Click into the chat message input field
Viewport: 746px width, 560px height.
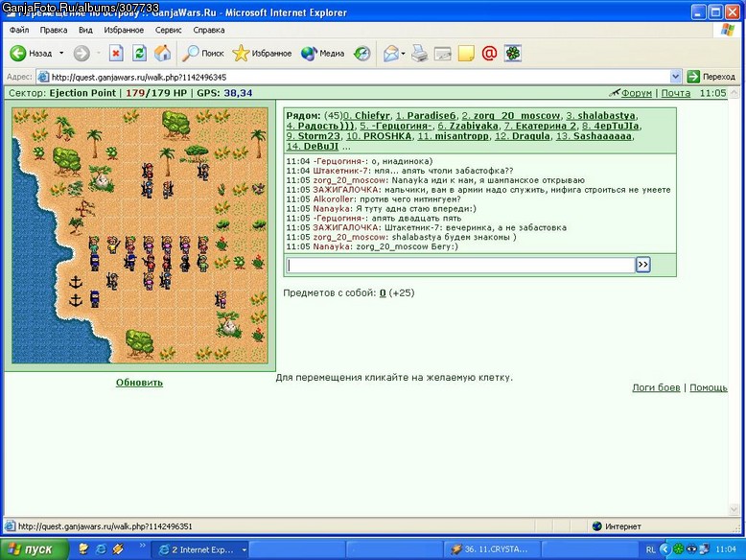(461, 265)
